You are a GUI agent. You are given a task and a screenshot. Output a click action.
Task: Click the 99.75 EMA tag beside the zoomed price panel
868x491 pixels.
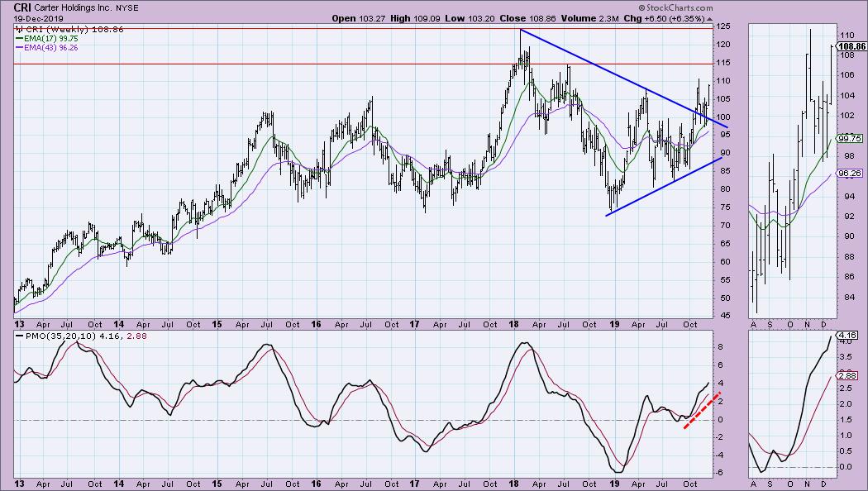tap(850, 139)
